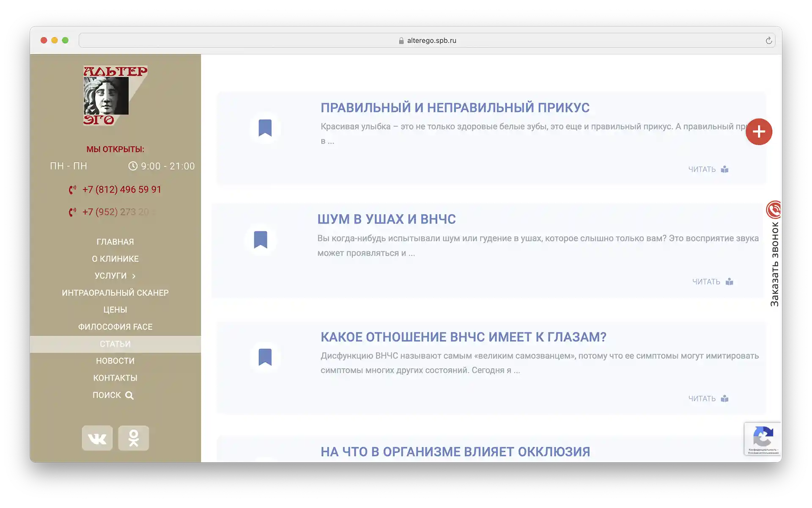Image resolution: width=812 pixels, height=508 pixels.
Task: Click the red plus floating button
Action: (x=759, y=132)
